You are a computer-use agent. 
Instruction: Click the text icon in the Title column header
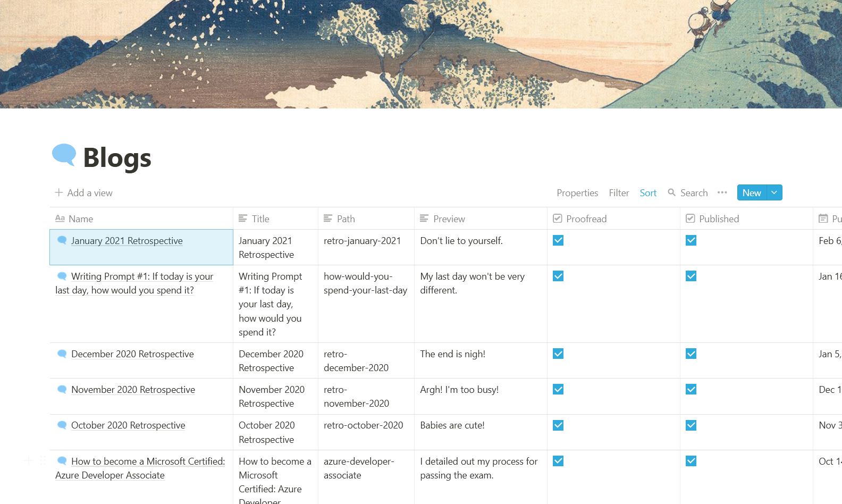coord(243,219)
